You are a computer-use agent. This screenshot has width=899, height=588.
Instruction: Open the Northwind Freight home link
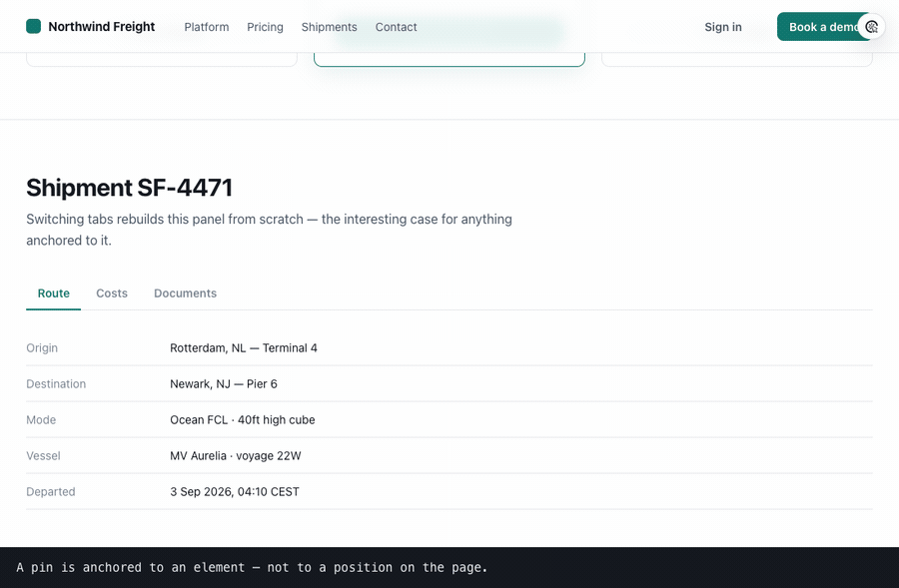pos(91,26)
